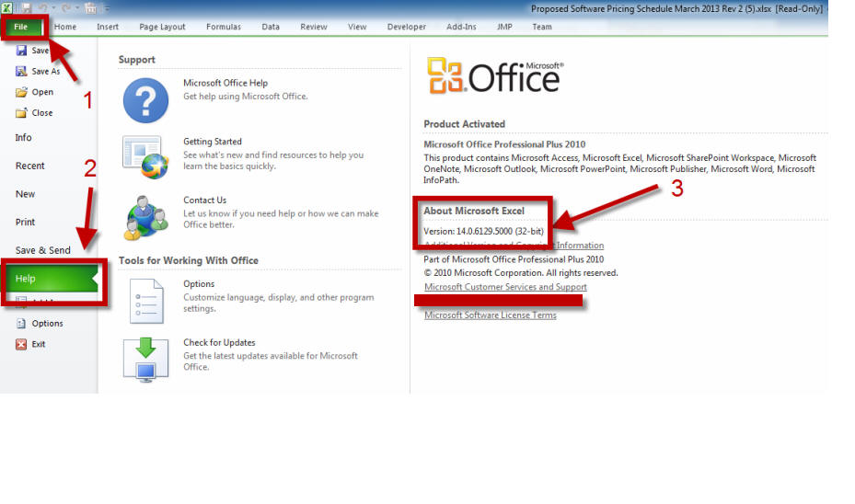Viewport: 855px width, 504px height.
Task: Select Recent in the backstage menu
Action: coord(30,166)
